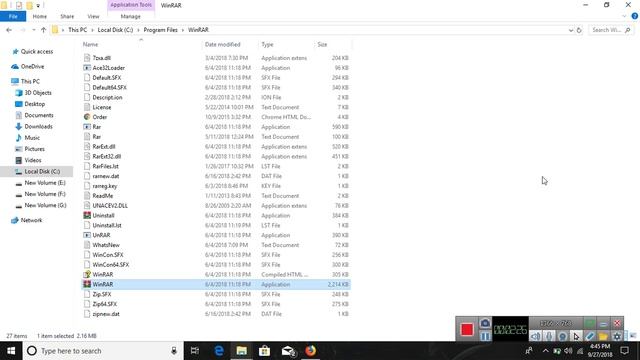Open the Share ribbon tab
The height and width of the screenshot is (360, 640).
[67, 16]
